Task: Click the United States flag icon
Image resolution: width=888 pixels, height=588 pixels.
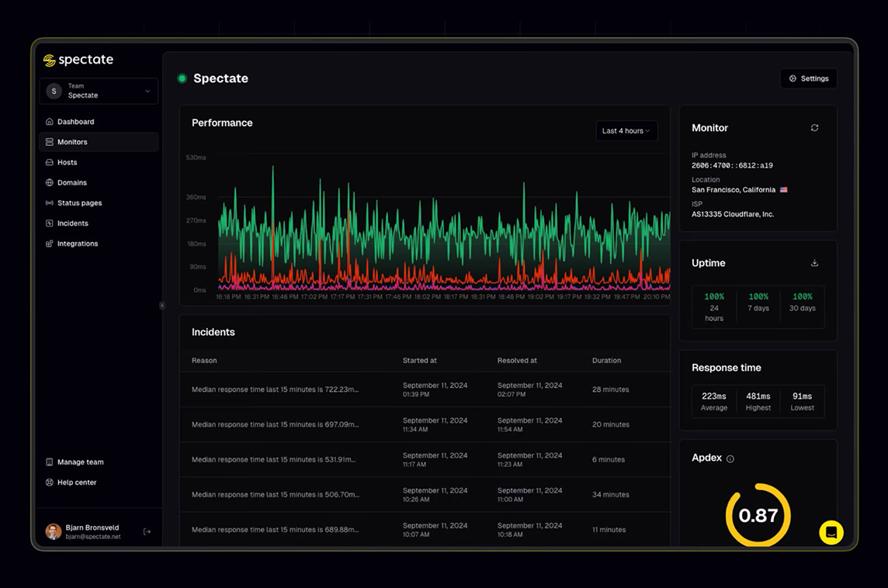Action: click(784, 190)
